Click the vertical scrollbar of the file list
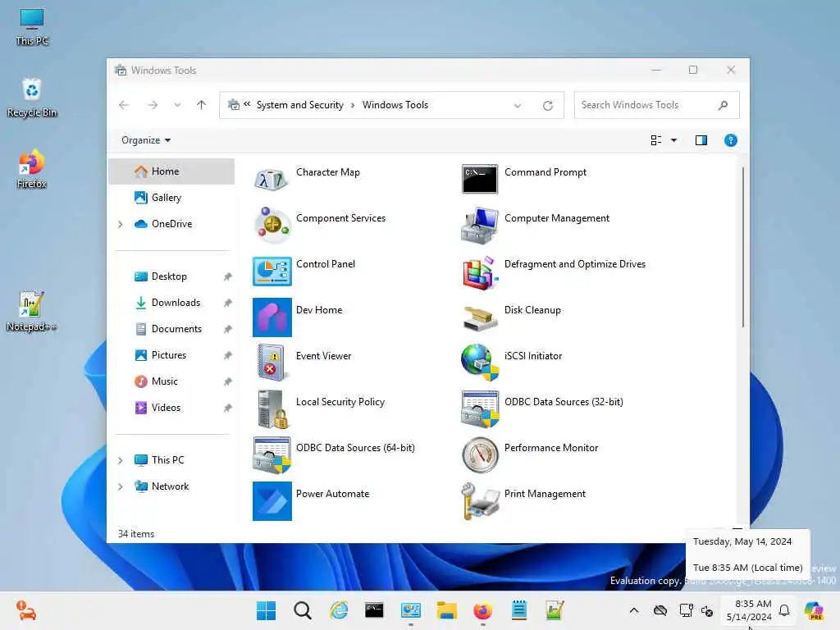The image size is (840, 630). point(742,246)
